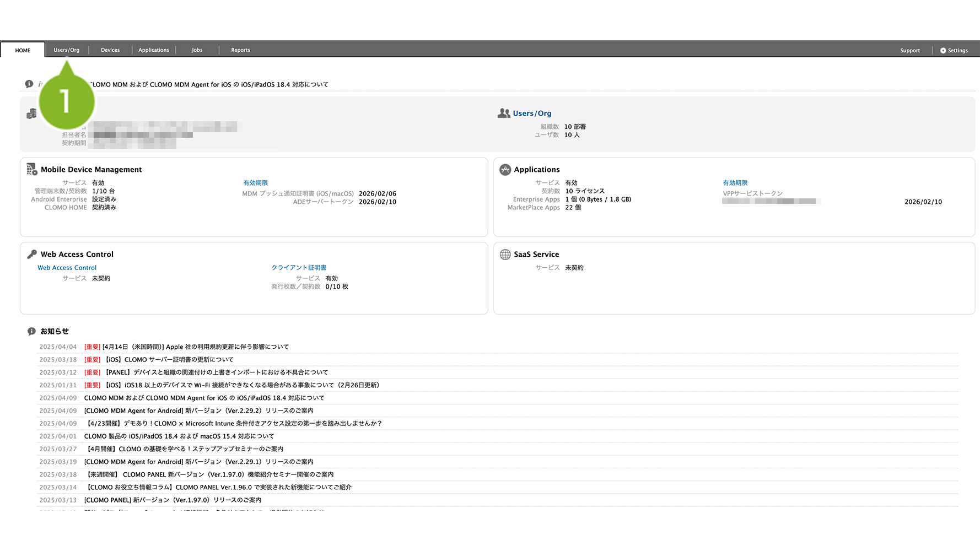Switch to the Applications tab
Image resolution: width=980 pixels, height=551 pixels.
154,50
